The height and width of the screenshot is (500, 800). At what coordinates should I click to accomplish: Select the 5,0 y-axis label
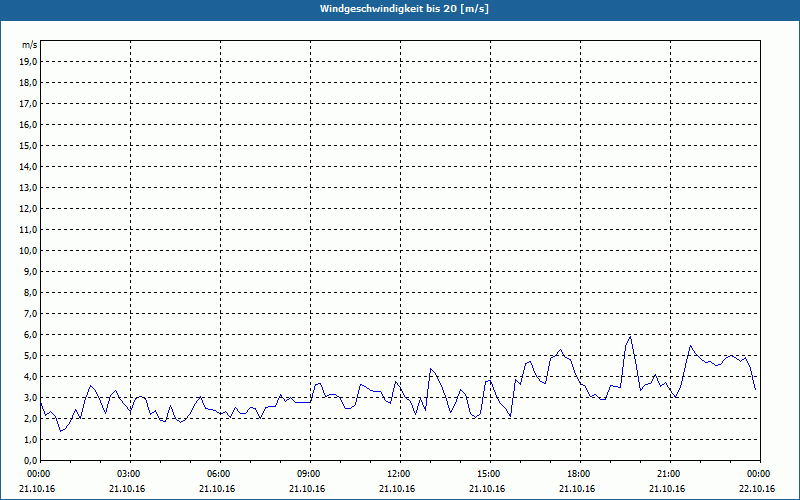[x=31, y=356]
